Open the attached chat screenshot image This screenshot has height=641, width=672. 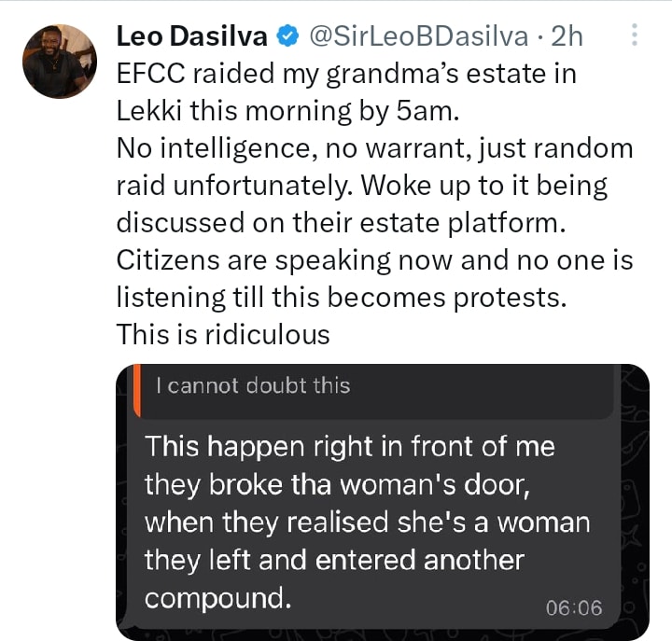point(383,502)
